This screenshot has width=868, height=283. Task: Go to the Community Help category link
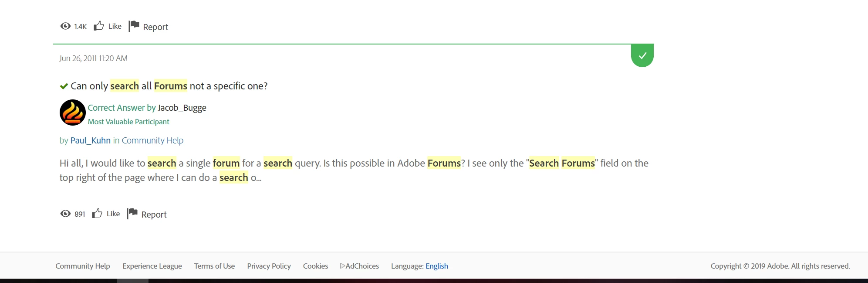pyautogui.click(x=152, y=140)
